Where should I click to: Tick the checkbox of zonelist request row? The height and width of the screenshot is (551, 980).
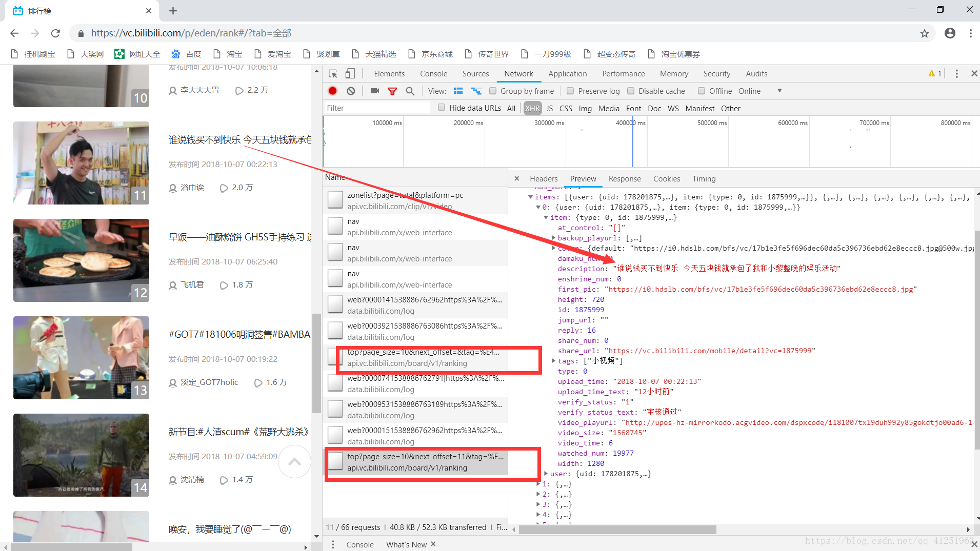[x=335, y=200]
